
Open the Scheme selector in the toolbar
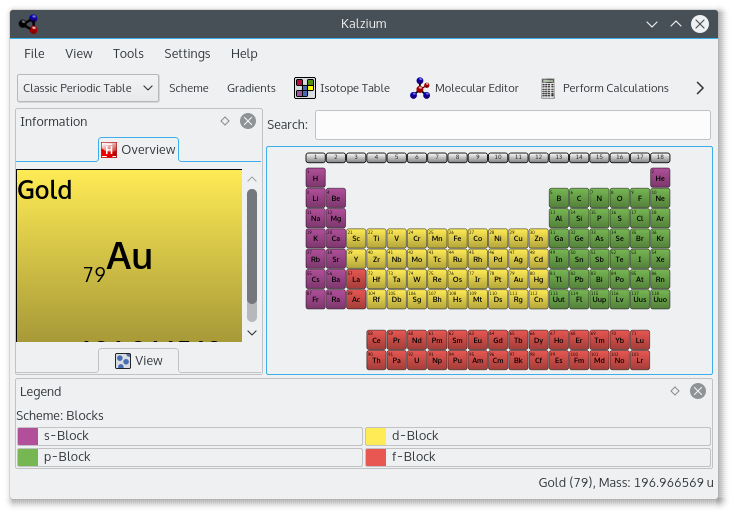tap(189, 88)
